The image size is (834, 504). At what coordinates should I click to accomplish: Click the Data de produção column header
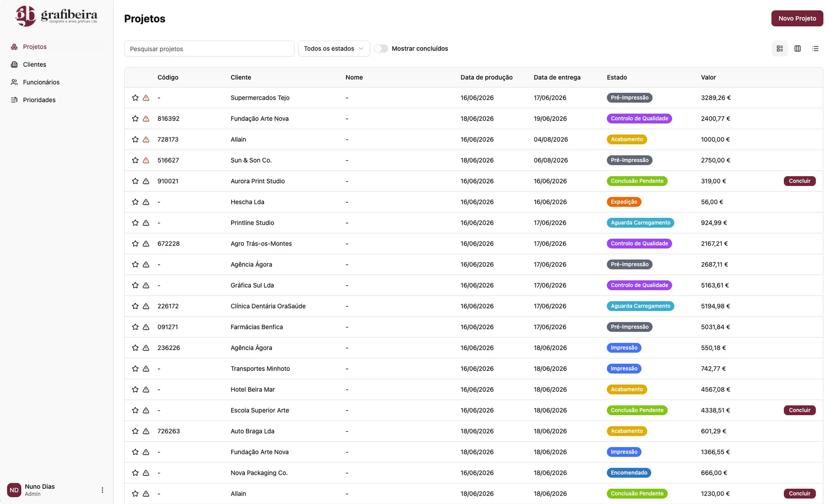click(x=486, y=77)
